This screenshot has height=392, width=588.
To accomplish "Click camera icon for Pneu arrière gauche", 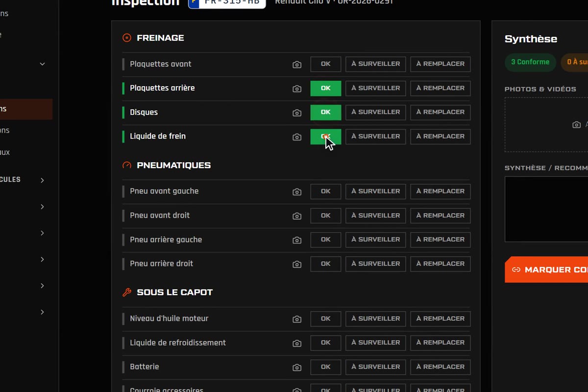I will pos(297,240).
